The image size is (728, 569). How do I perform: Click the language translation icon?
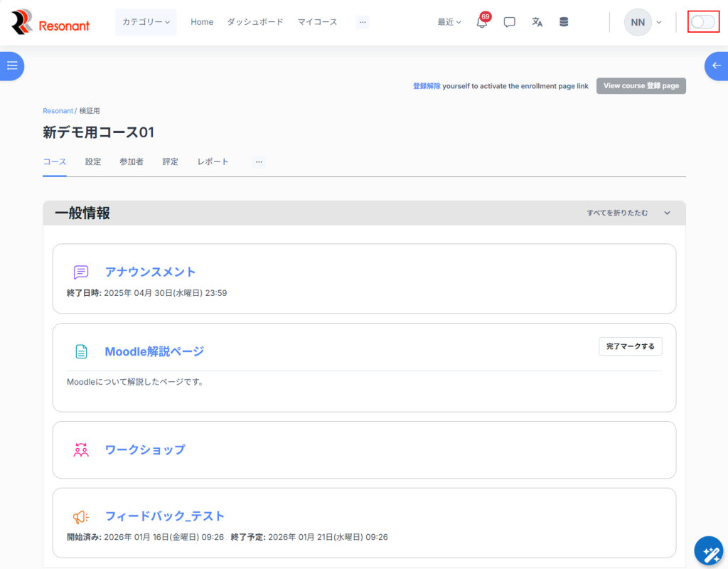pos(537,22)
